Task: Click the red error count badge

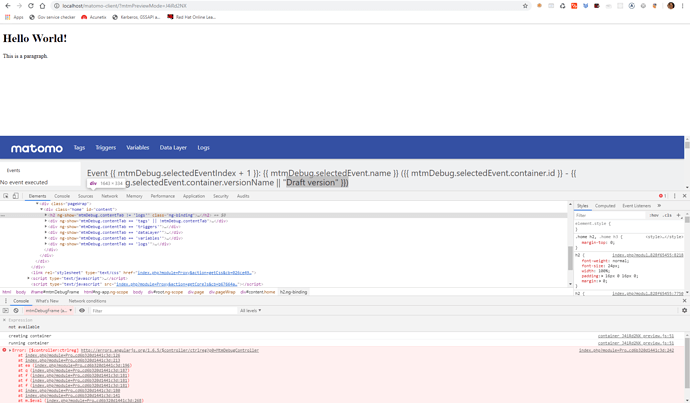Action: [662, 196]
